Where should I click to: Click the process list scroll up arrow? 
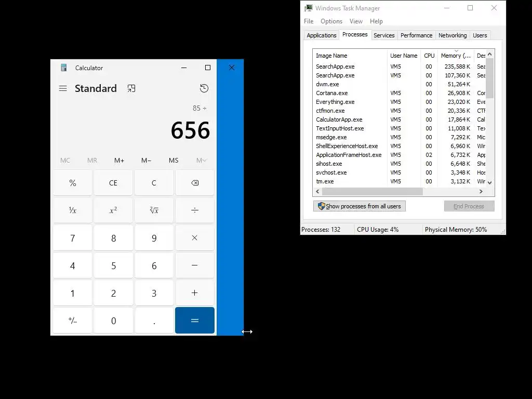(489, 54)
